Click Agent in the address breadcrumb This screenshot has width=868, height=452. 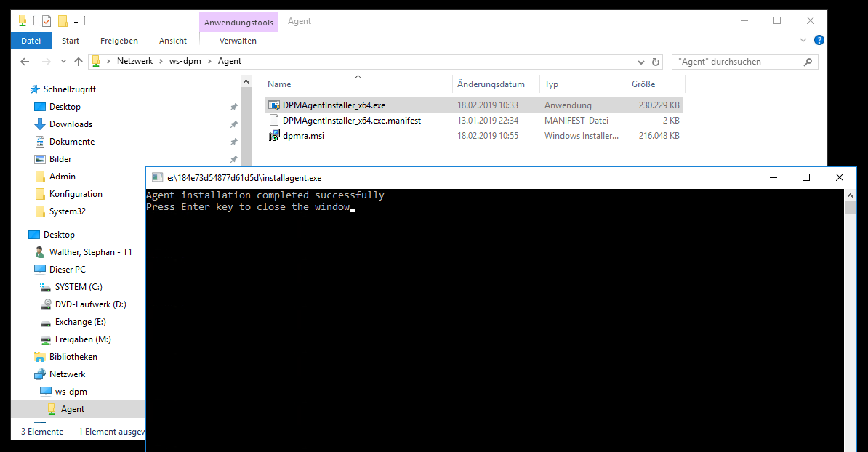coord(229,61)
